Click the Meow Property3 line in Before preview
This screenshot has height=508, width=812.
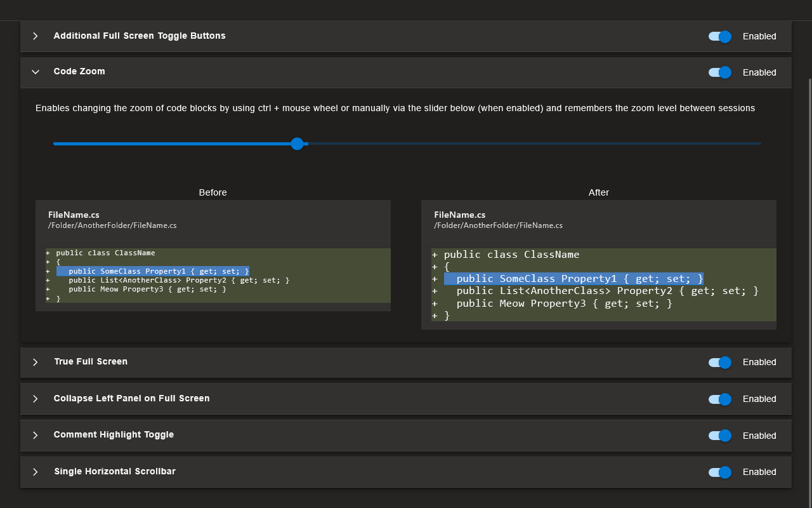point(148,289)
